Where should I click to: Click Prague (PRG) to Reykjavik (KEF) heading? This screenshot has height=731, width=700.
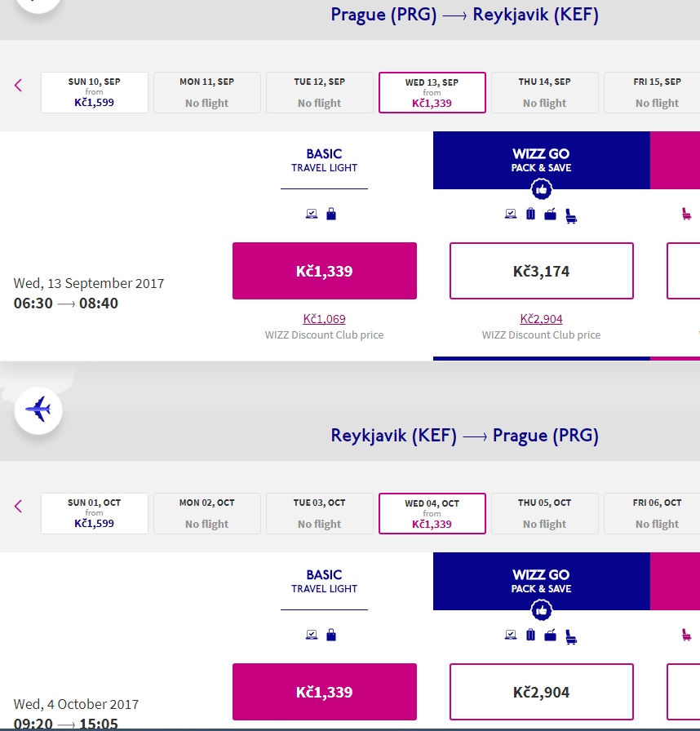465,15
